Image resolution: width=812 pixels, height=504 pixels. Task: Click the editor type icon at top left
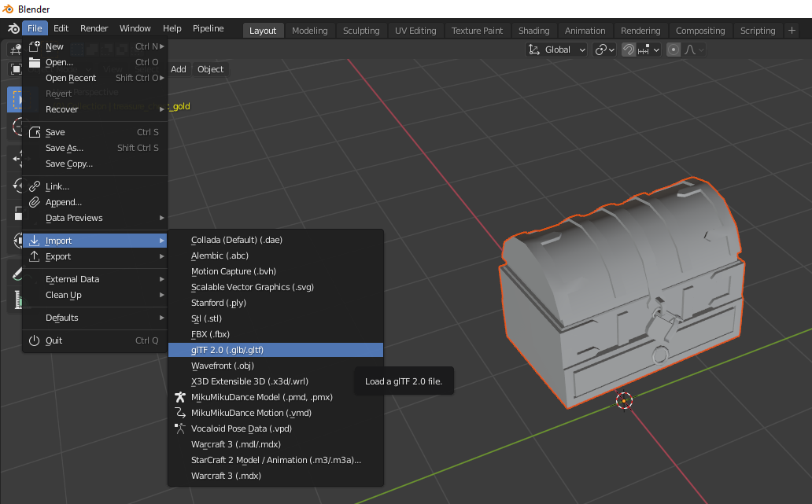15,50
